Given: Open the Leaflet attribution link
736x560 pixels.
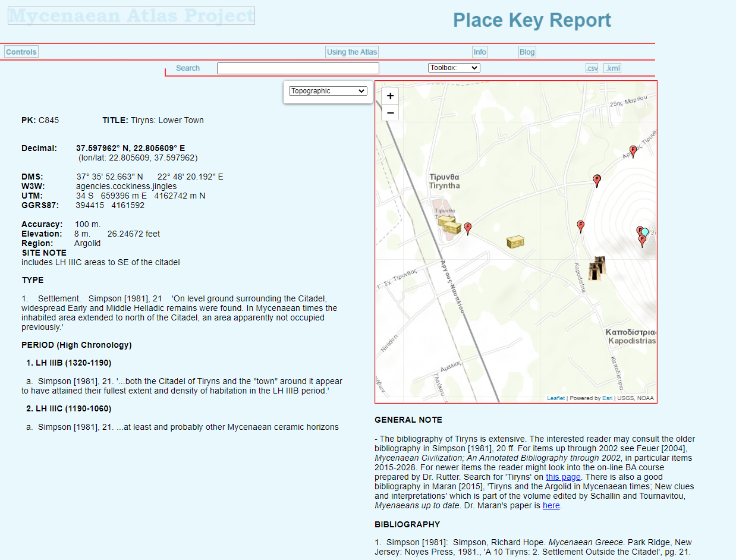Looking at the screenshot, I should tap(556, 398).
